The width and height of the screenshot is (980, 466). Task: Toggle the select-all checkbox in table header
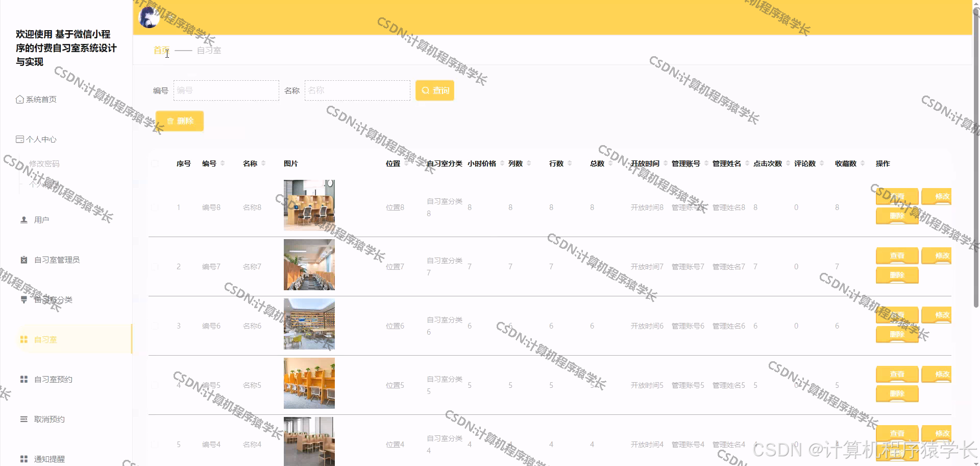point(155,164)
